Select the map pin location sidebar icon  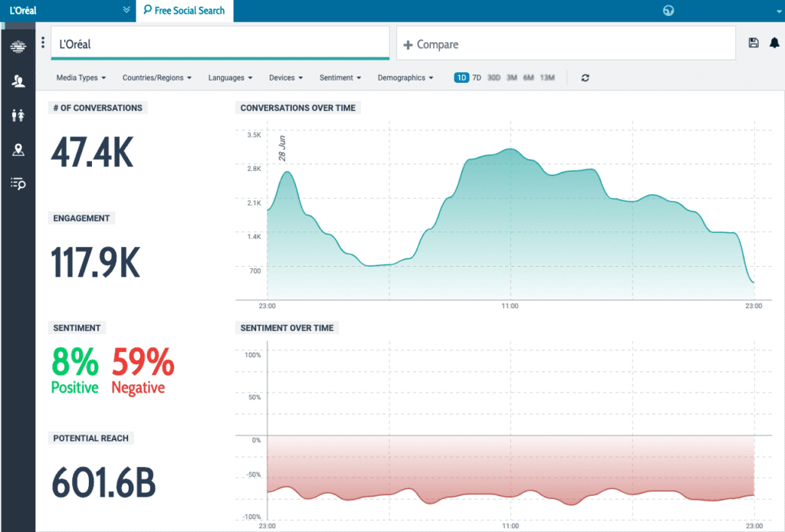point(18,149)
